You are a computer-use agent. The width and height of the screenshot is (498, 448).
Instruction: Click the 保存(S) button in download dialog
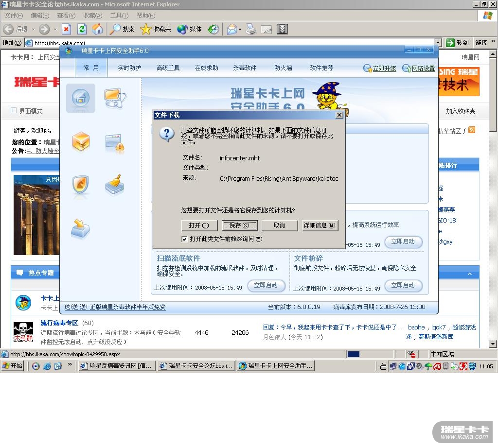pyautogui.click(x=239, y=225)
